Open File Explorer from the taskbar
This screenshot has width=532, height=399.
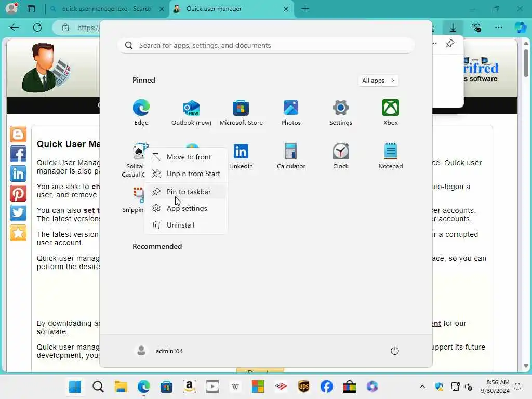click(x=121, y=387)
